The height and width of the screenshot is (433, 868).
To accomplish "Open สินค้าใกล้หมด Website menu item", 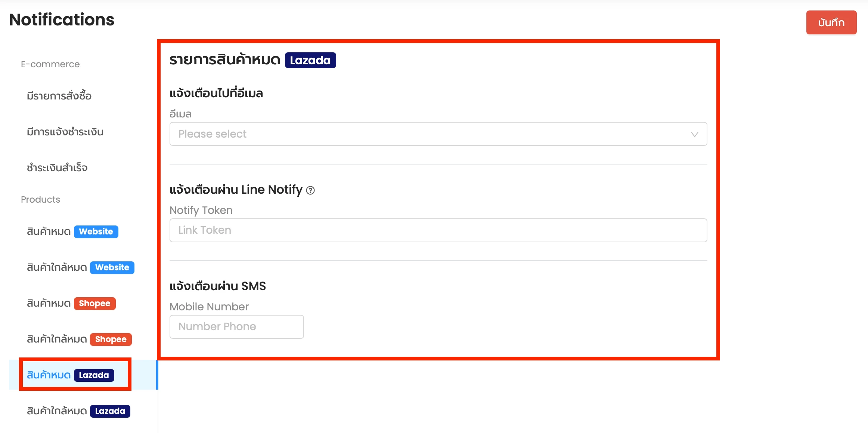I will [x=80, y=267].
